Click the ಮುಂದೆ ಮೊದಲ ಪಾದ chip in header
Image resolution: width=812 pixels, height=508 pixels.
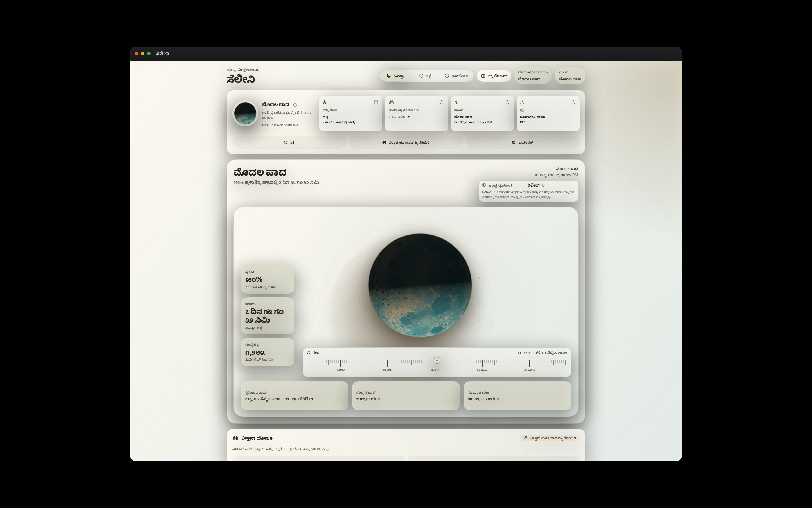pos(570,76)
